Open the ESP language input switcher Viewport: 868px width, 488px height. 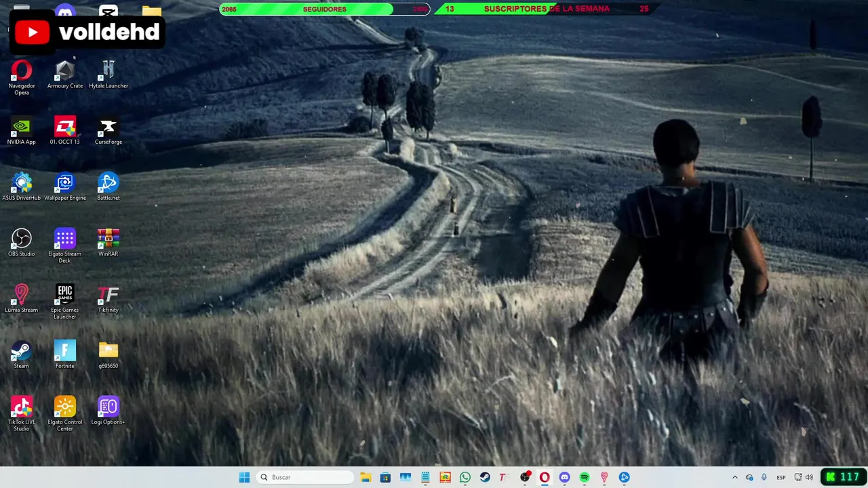pos(781,477)
